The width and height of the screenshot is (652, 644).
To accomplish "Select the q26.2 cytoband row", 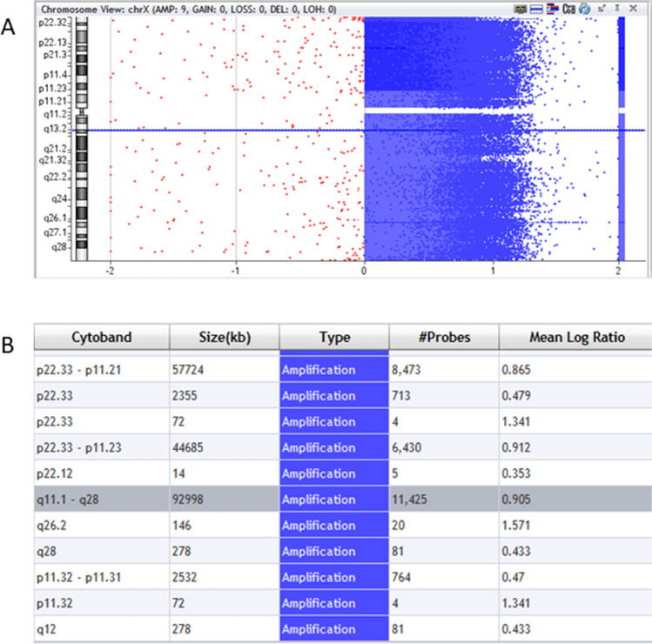I will pos(343,525).
